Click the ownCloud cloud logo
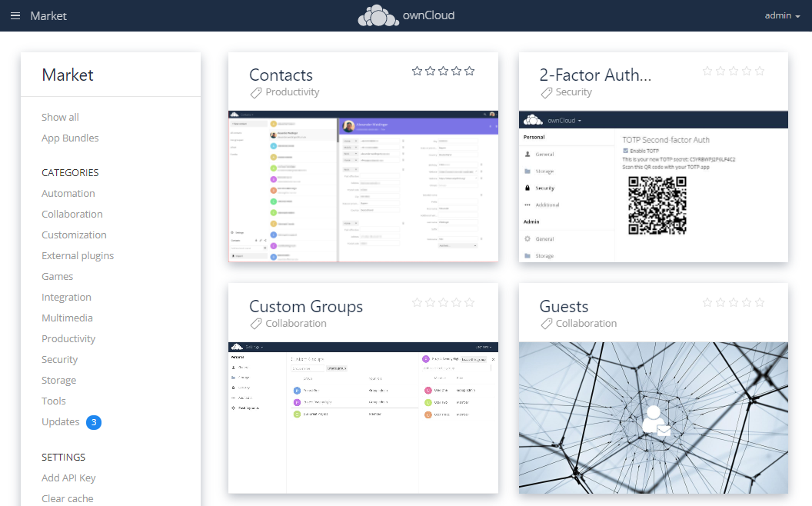This screenshot has width=812, height=506. tap(378, 15)
